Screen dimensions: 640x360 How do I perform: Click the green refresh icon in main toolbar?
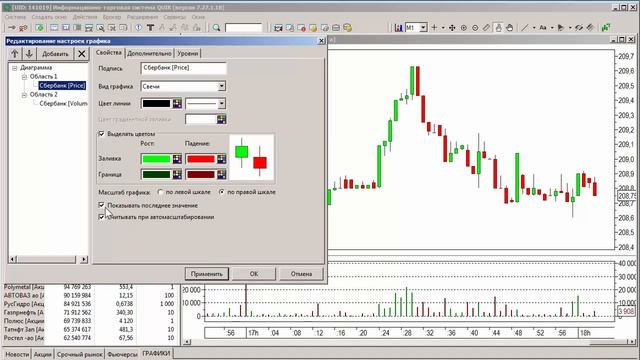40,27
